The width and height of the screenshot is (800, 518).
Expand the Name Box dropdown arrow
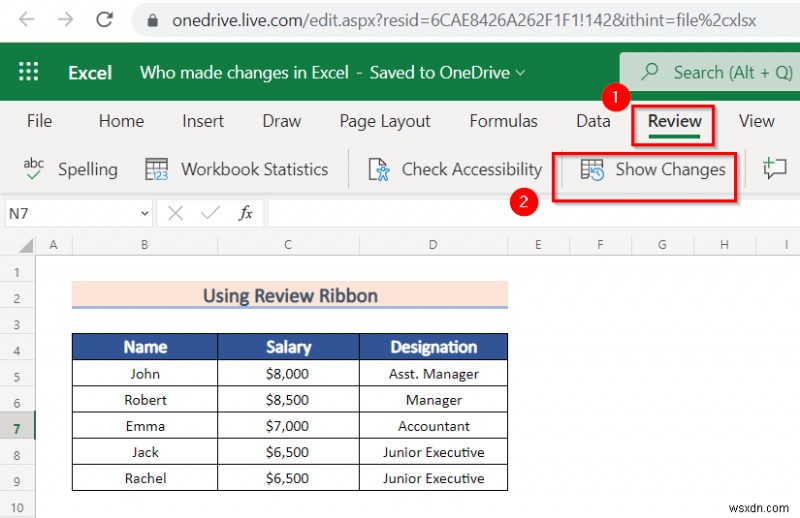point(145,213)
